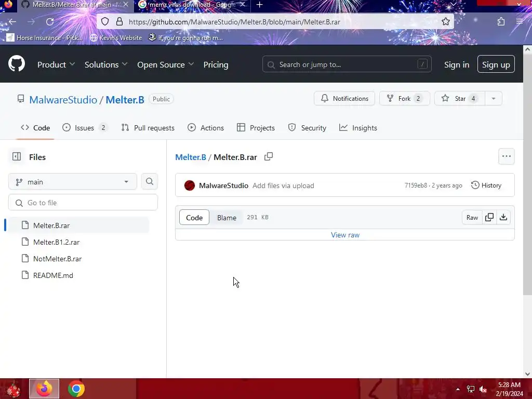
Task: Copy the Melter.B.rar file path
Action: point(269,156)
